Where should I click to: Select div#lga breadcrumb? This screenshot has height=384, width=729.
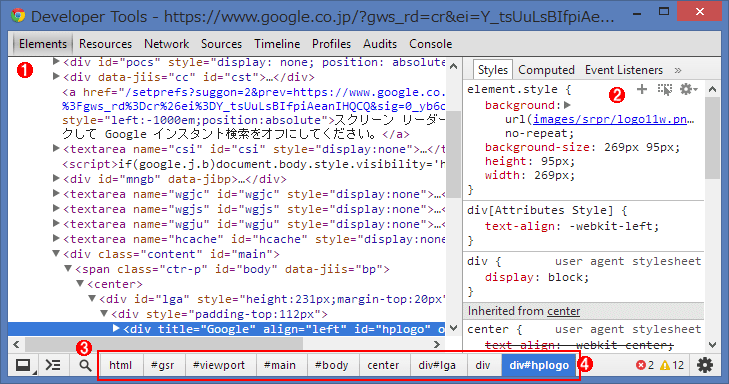[437, 365]
